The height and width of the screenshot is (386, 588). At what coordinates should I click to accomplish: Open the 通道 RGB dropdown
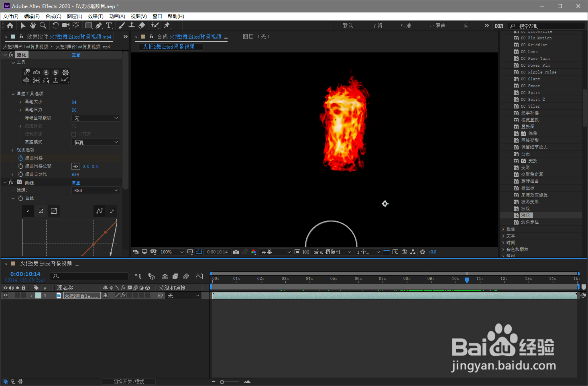[96, 190]
